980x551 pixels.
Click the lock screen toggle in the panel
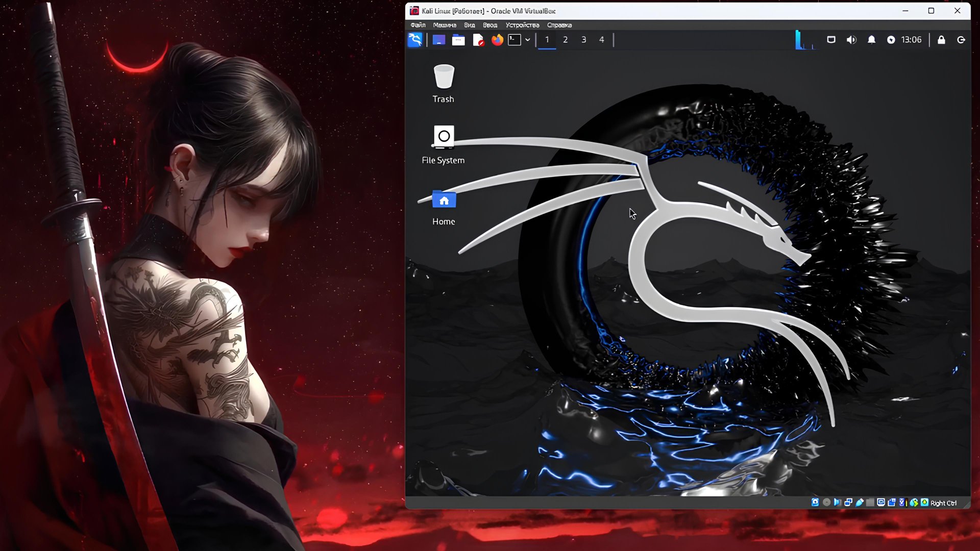pos(941,39)
